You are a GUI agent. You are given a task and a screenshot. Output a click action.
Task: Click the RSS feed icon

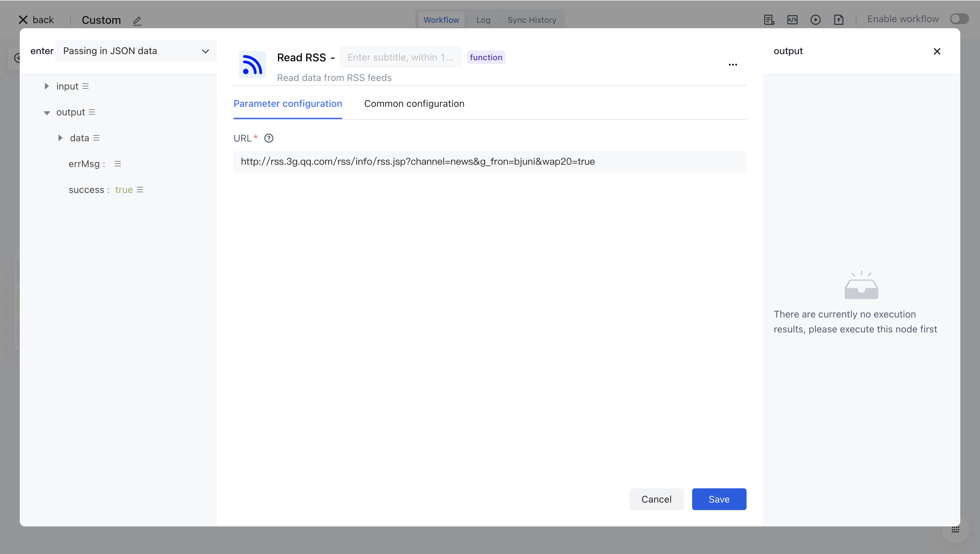pyautogui.click(x=252, y=64)
